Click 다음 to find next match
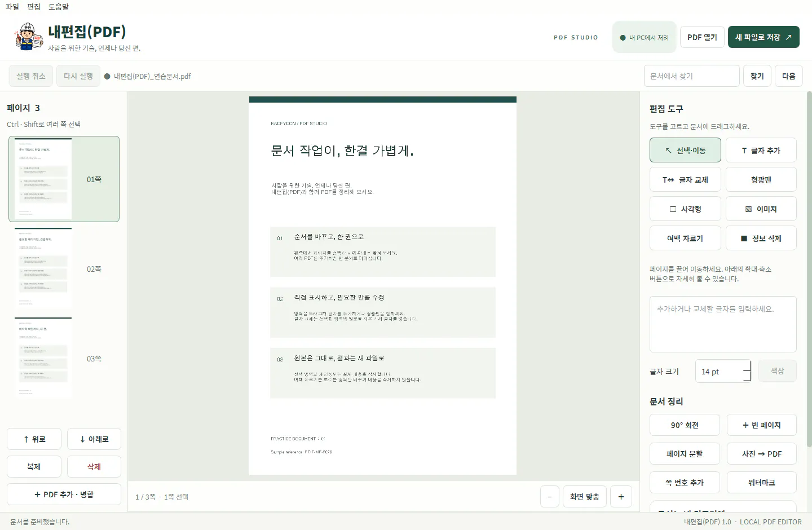Screen dimensions: 812x530 (789, 76)
